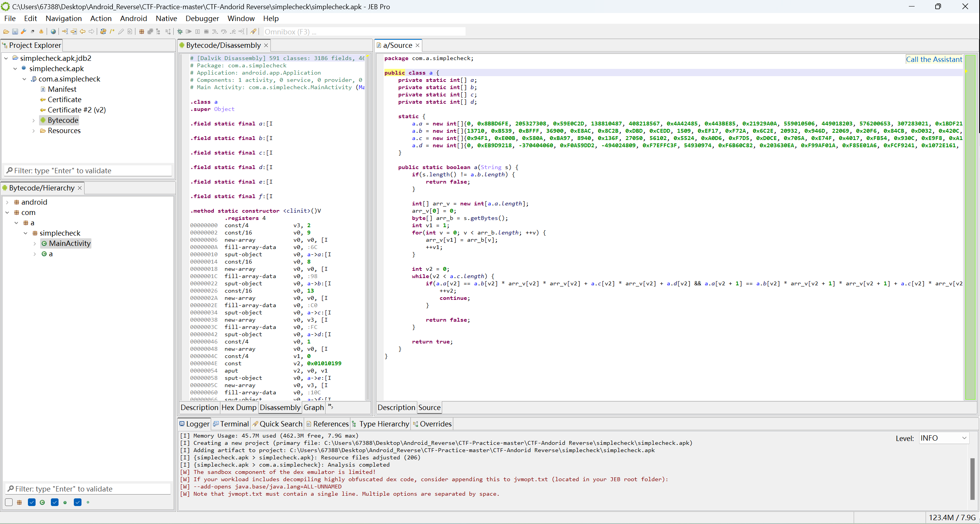Click the globe icon in toolbar
The image size is (980, 524).
coord(53,31)
